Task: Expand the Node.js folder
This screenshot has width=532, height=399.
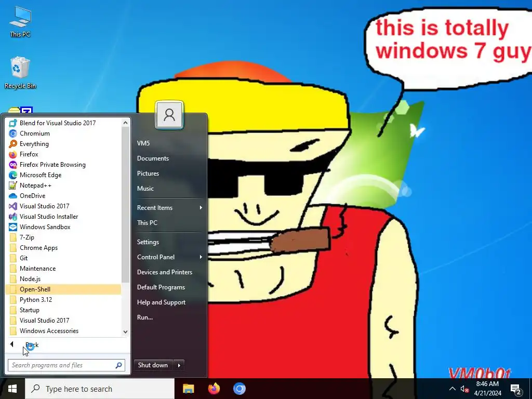Action: click(x=63, y=279)
